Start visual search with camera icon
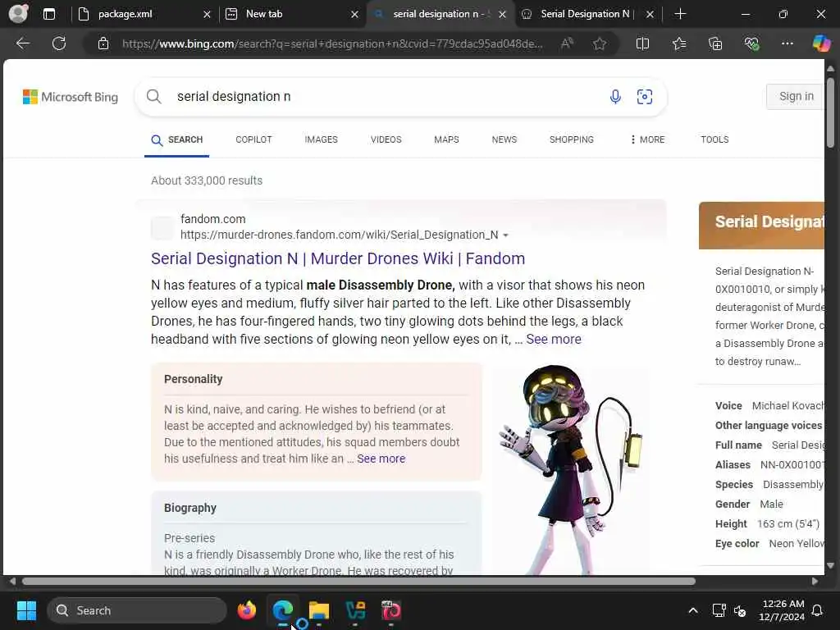The height and width of the screenshot is (630, 840). 645,97
